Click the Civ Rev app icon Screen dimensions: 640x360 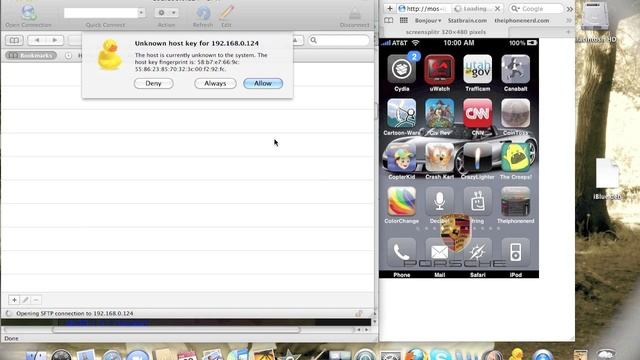point(440,113)
